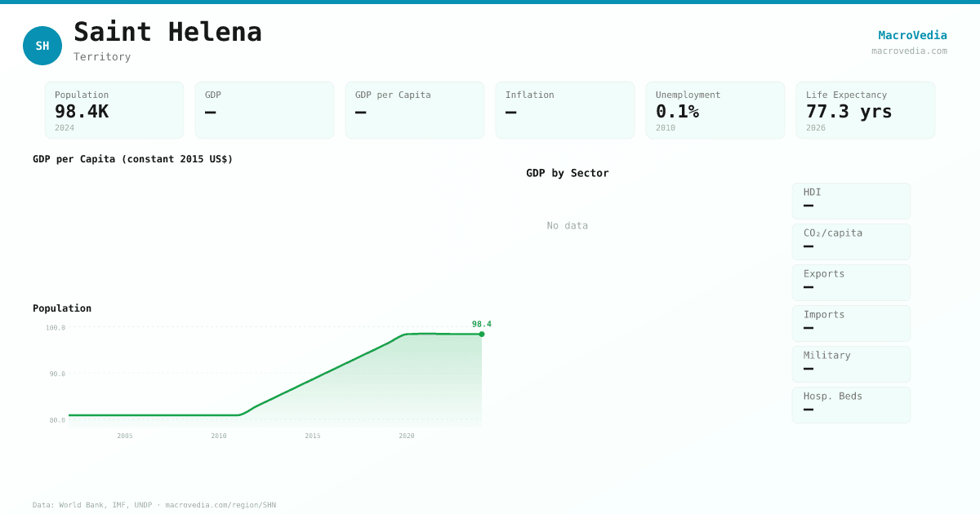980x514 pixels.
Task: Select the Military indicator tile
Action: [x=851, y=364]
